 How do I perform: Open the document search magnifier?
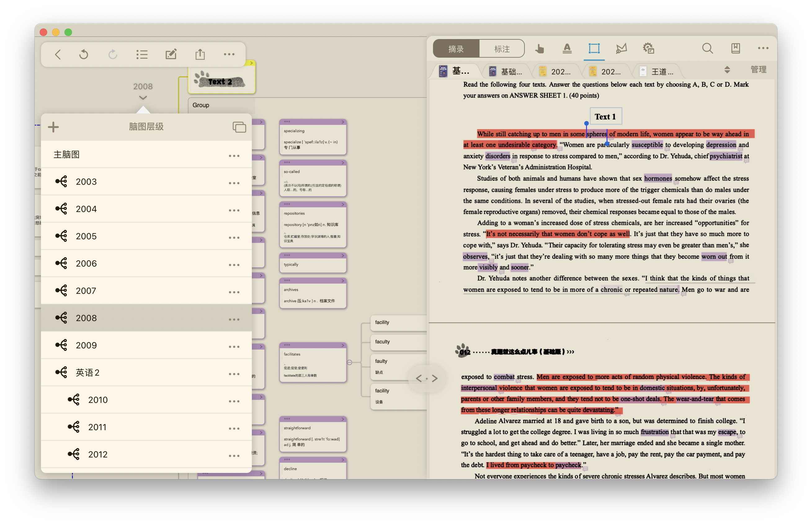click(707, 48)
